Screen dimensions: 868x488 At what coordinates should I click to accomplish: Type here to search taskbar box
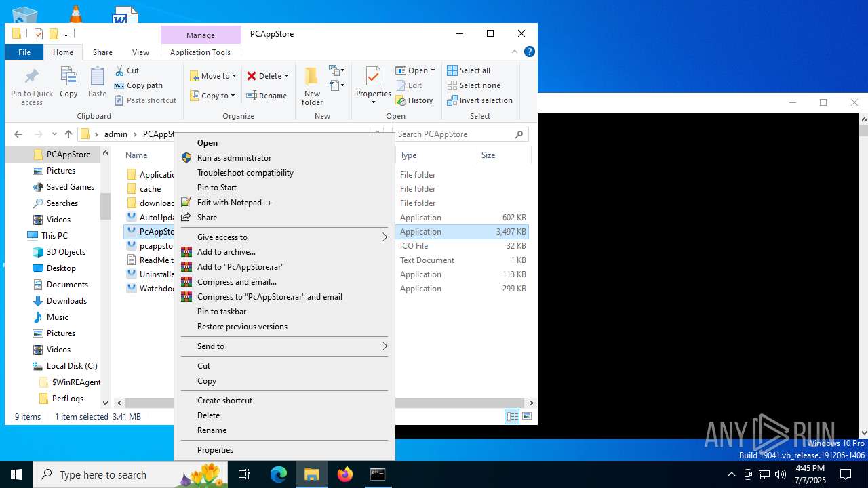click(132, 474)
